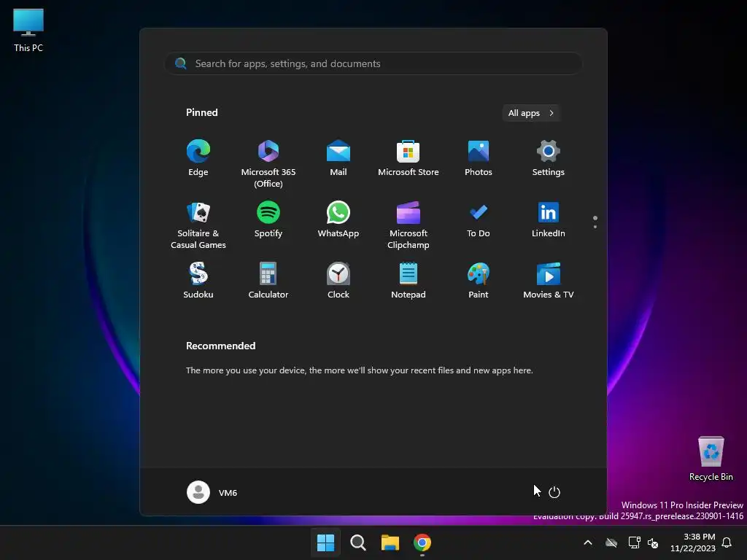Image resolution: width=747 pixels, height=560 pixels.
Task: Click the OneDrive tray icon
Action: tap(611, 542)
